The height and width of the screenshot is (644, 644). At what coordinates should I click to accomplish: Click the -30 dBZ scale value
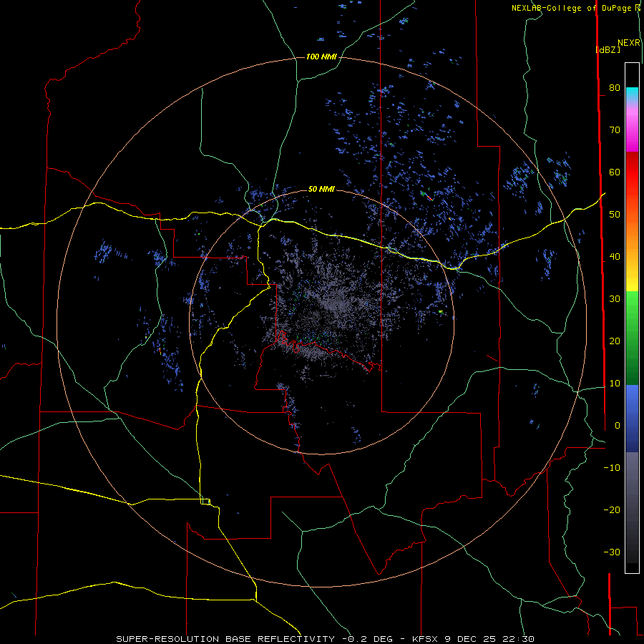tap(612, 552)
